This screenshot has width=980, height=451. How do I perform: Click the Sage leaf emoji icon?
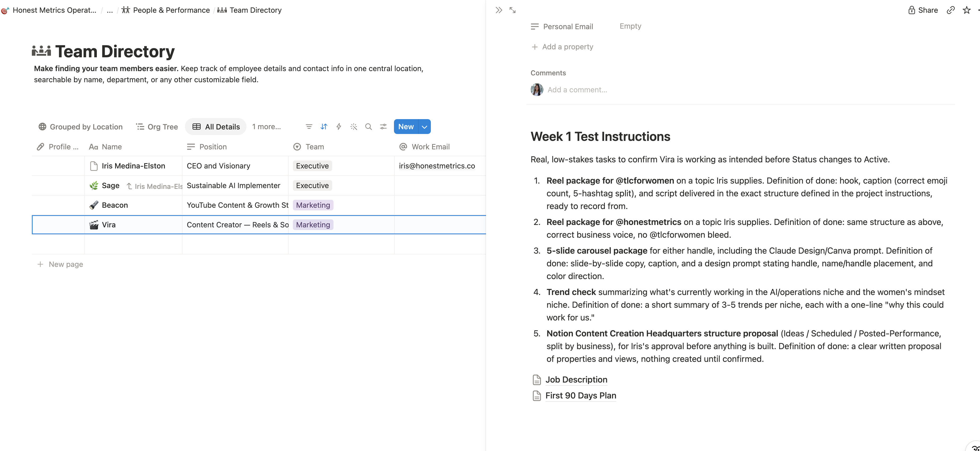94,186
